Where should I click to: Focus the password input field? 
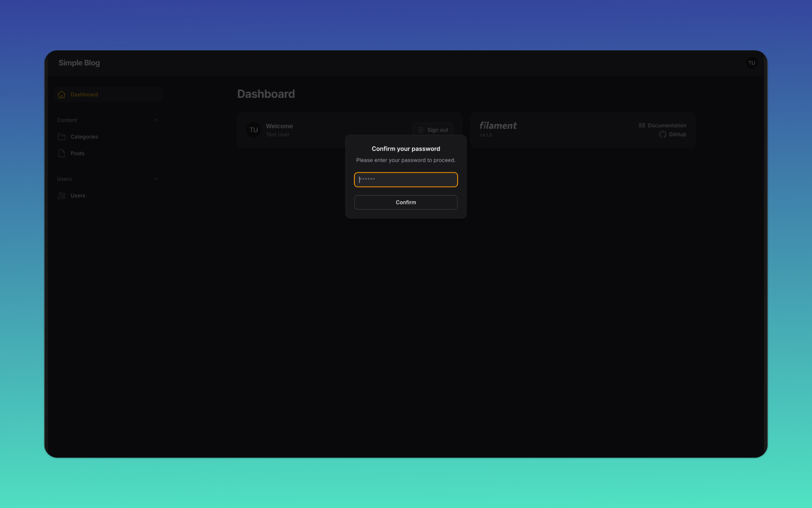click(406, 179)
